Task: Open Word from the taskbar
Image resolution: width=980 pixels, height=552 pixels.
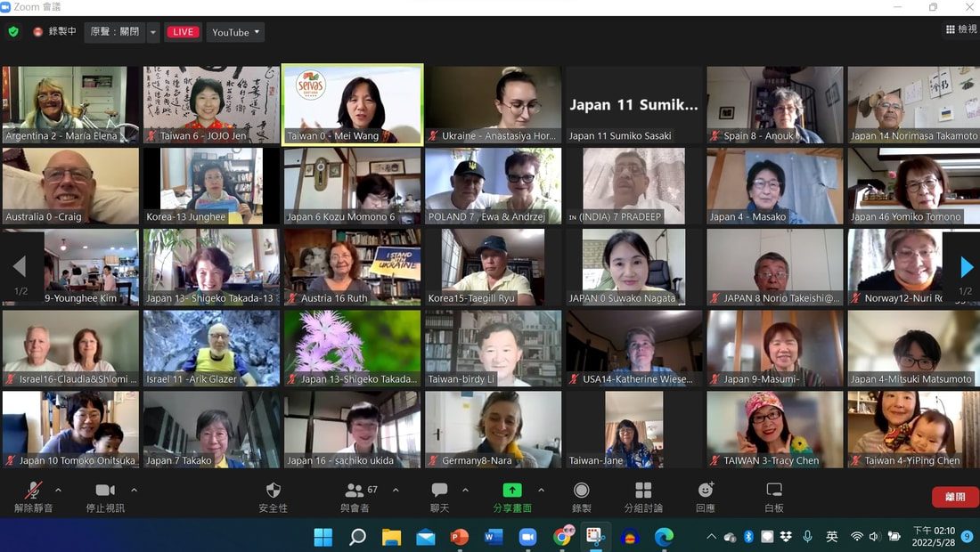Action: tap(494, 536)
